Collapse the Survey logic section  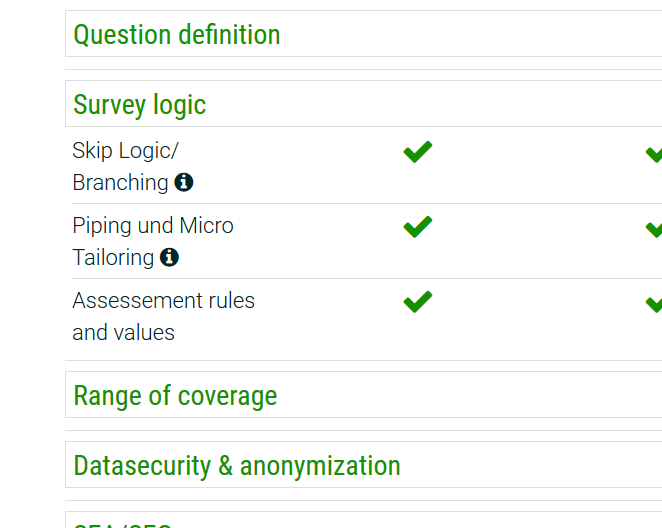[x=140, y=105]
